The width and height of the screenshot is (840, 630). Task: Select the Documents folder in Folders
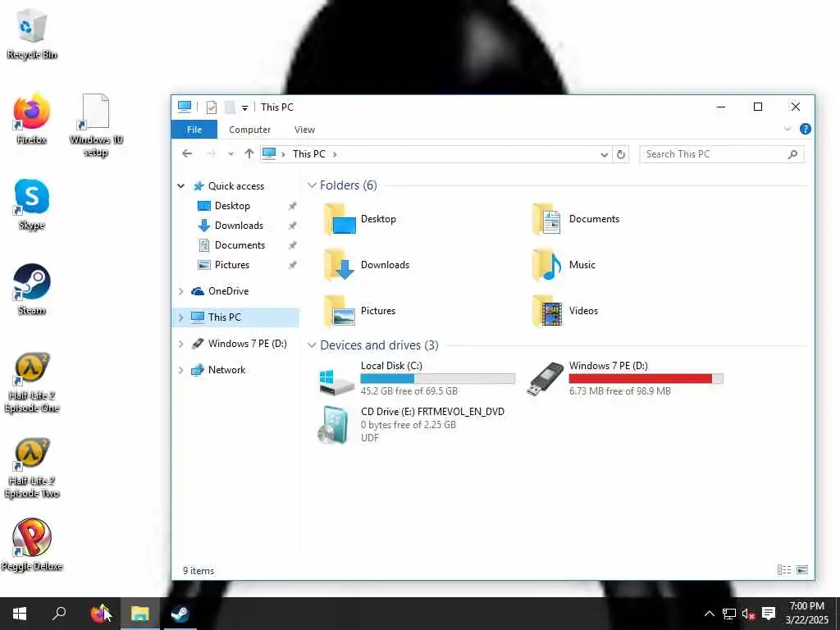pos(576,219)
